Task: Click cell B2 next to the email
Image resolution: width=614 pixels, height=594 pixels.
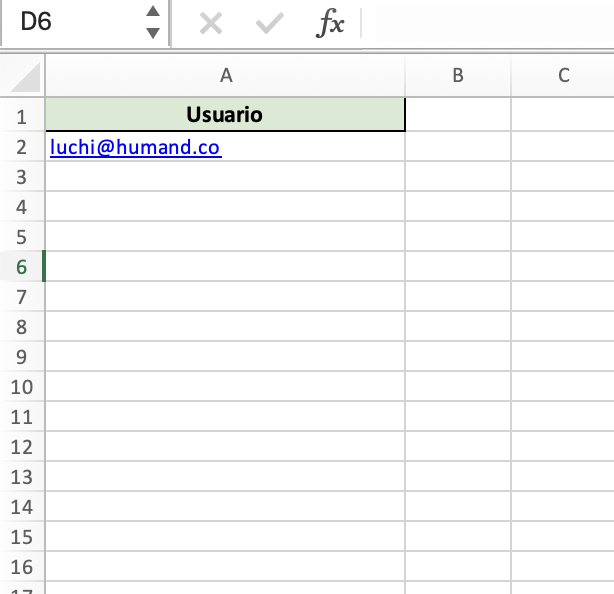Action: [x=457, y=147]
